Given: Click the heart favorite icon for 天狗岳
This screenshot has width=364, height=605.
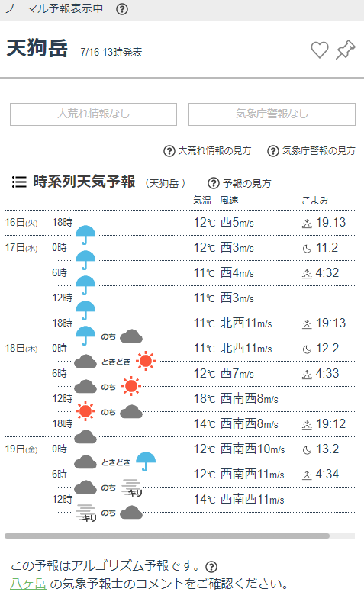Looking at the screenshot, I should (x=320, y=50).
